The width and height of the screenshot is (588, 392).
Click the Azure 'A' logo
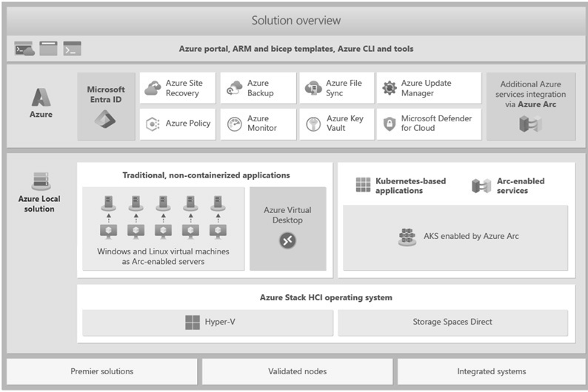tap(41, 98)
